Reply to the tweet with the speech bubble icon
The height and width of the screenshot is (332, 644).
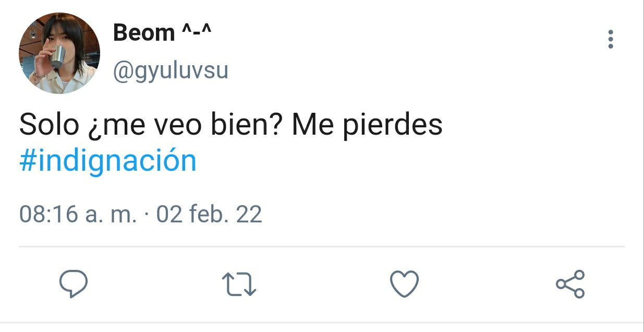click(73, 284)
